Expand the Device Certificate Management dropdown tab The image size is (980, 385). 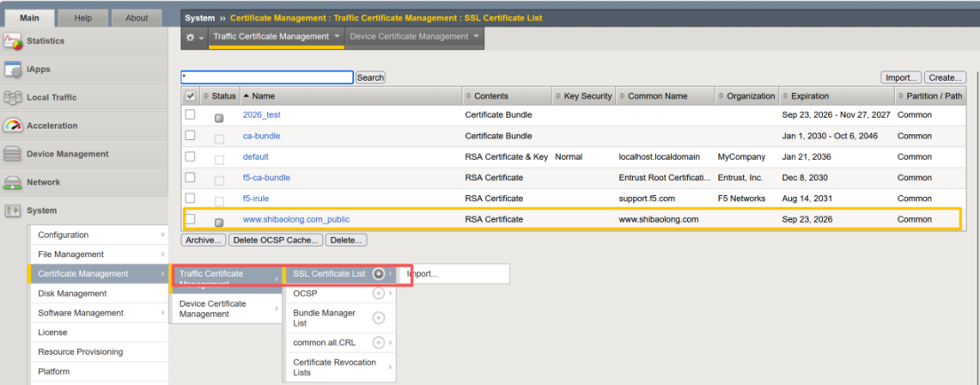coord(415,37)
